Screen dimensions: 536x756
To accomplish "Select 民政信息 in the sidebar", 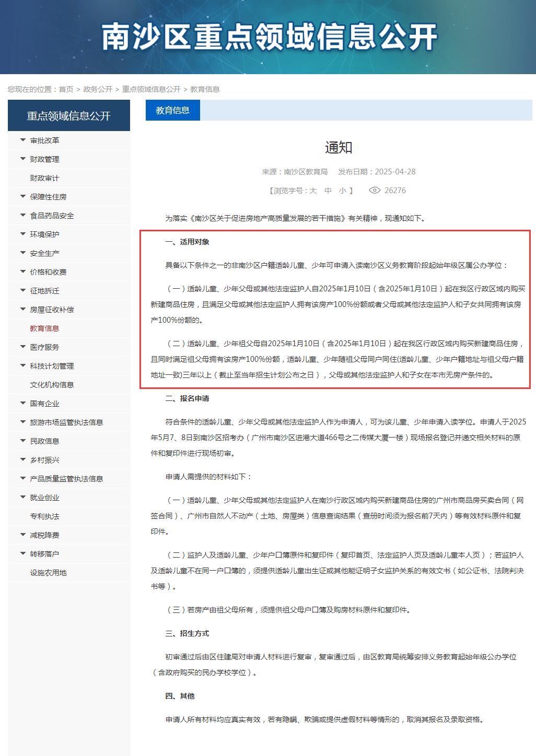I will 44,441.
